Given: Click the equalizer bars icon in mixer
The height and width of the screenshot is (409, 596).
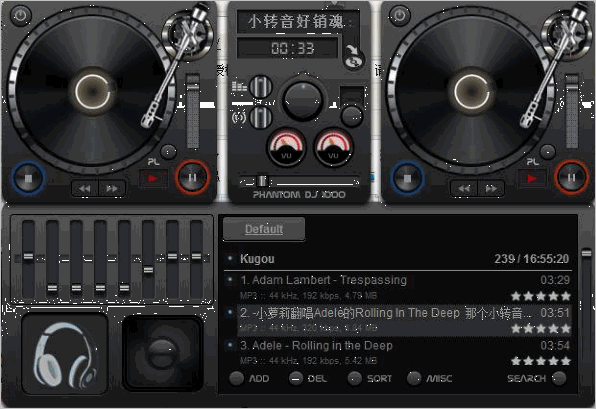Looking at the screenshot, I should (239, 87).
